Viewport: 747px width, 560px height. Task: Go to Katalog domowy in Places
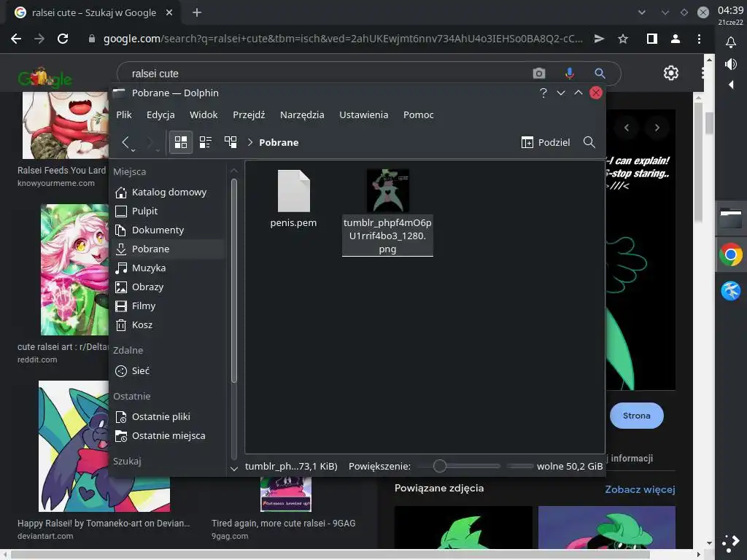tap(169, 192)
